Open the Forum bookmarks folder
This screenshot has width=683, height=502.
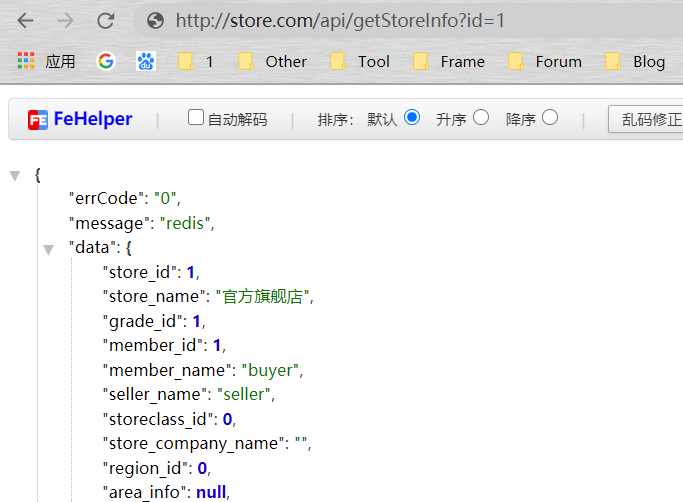pyautogui.click(x=545, y=61)
